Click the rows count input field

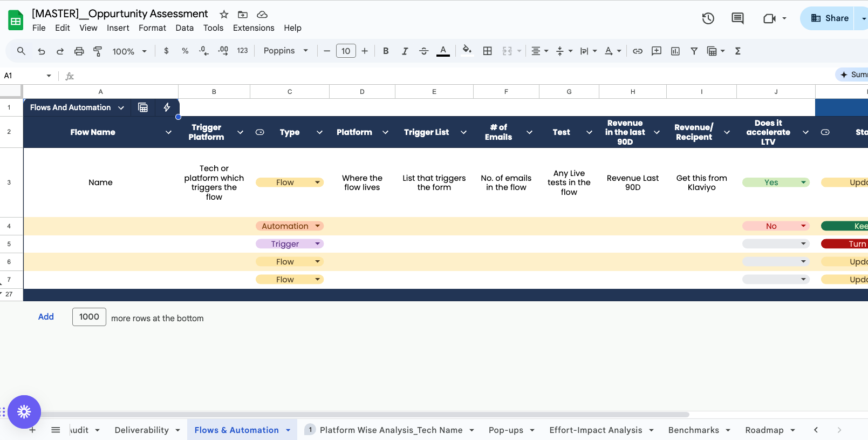[89, 317]
